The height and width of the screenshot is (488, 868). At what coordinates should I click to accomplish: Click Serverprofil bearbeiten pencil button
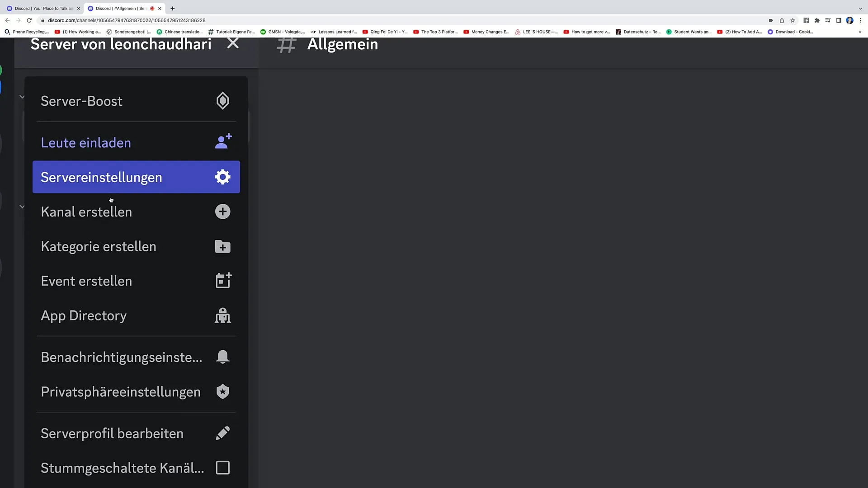point(223,433)
